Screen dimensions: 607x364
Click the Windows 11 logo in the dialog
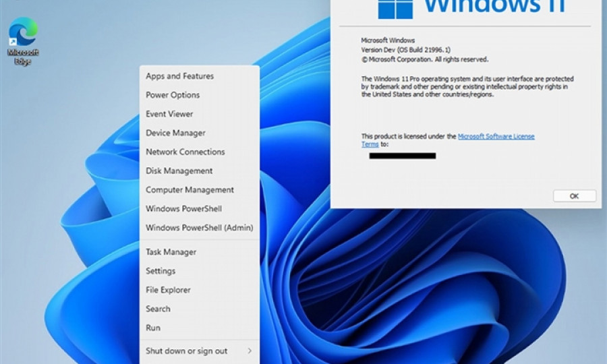tap(395, 8)
